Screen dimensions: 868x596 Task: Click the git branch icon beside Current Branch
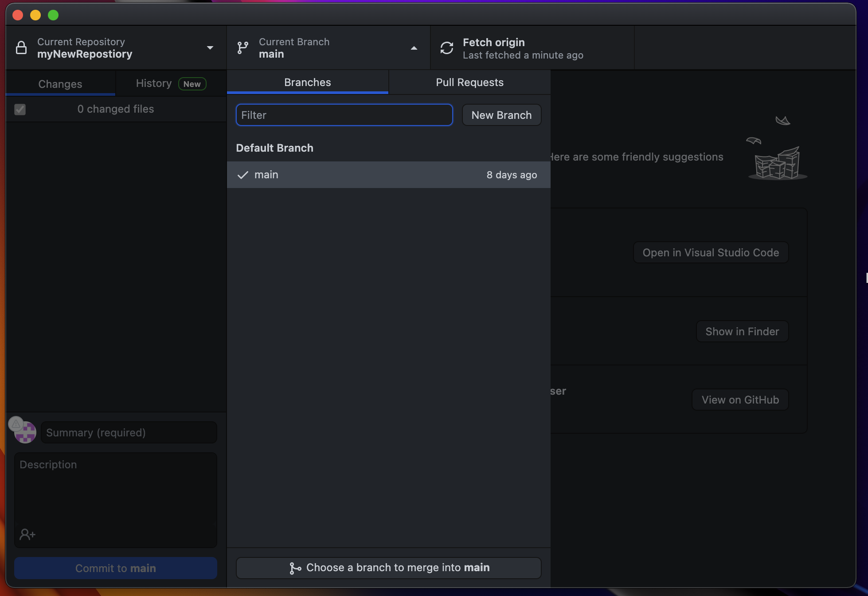242,47
